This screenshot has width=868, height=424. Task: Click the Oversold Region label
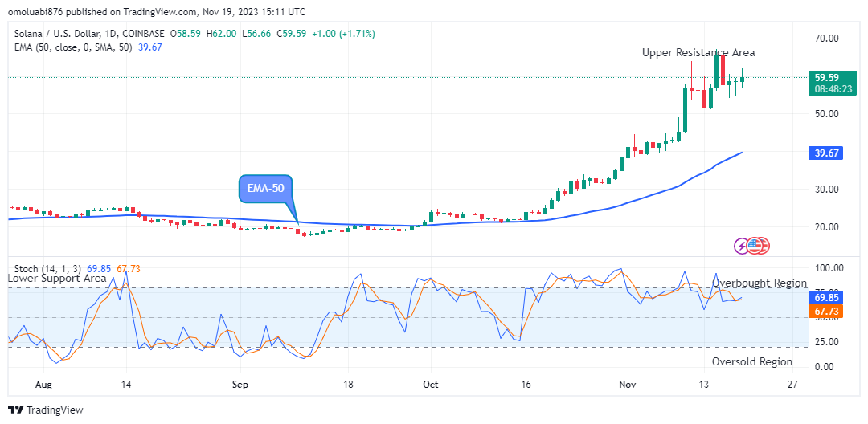point(751,362)
